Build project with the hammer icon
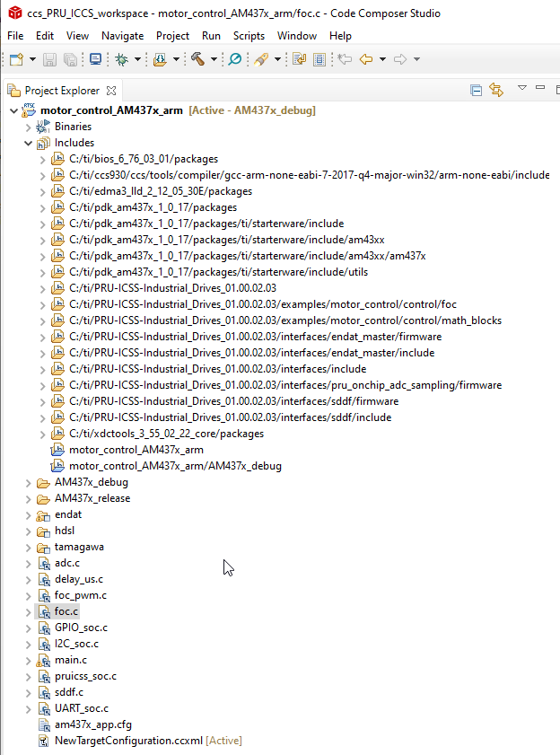This screenshot has width=560, height=755. click(x=198, y=58)
